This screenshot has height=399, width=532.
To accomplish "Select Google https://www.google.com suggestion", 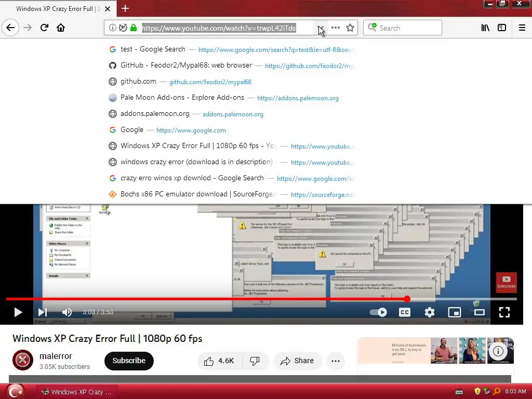I will pos(231,130).
